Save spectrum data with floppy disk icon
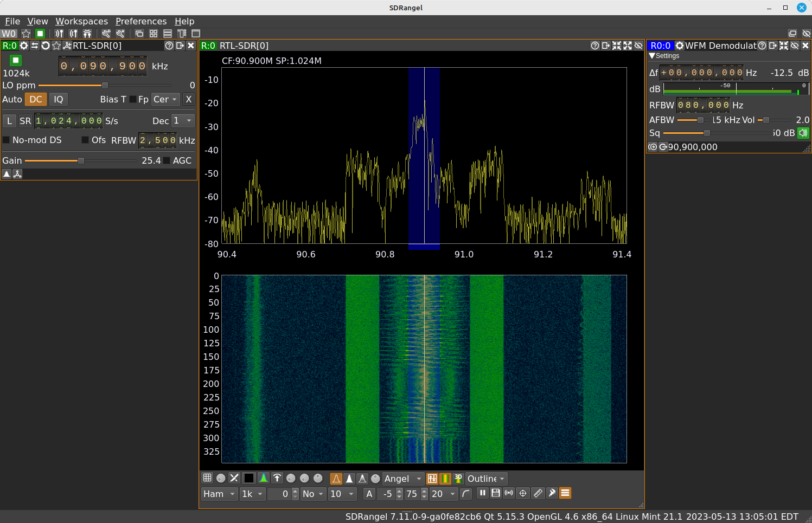The image size is (812, 523). (x=495, y=493)
